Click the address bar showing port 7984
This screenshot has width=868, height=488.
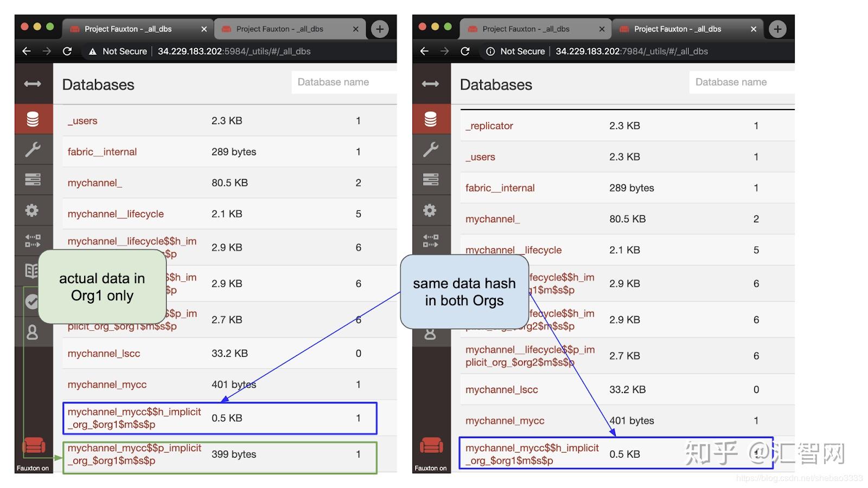pyautogui.click(x=631, y=52)
